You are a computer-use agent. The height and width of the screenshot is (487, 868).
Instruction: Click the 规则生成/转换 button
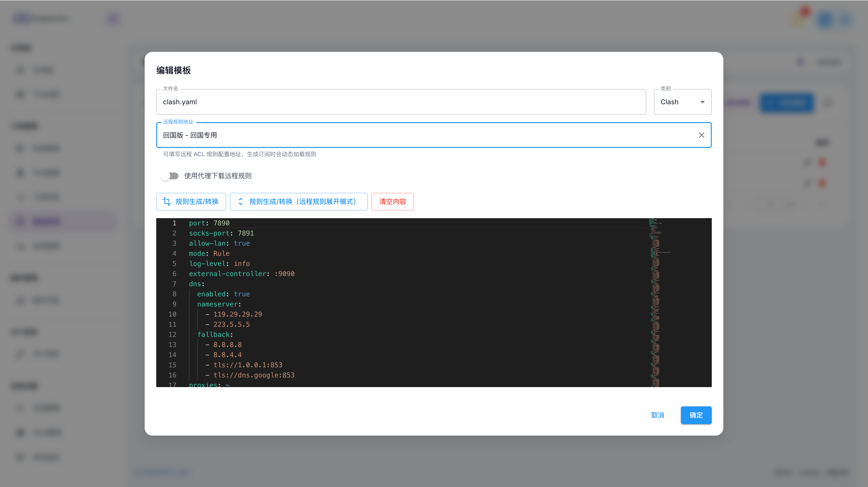(191, 202)
